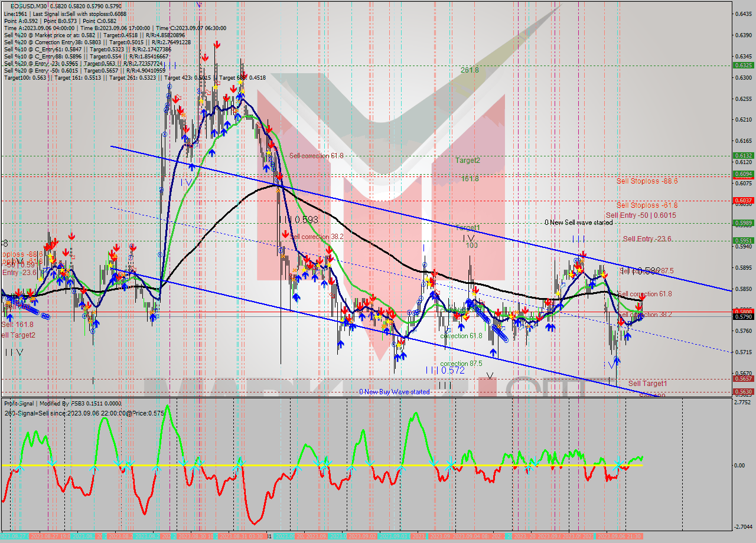Click the '0 New Sell wave started' label
The image size is (756, 543).
coord(578,223)
